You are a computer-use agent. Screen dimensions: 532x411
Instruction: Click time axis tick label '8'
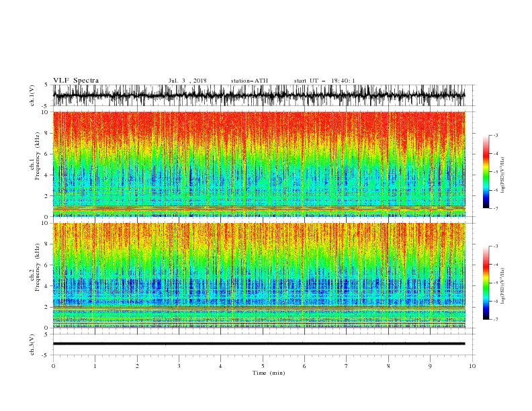click(x=388, y=366)
